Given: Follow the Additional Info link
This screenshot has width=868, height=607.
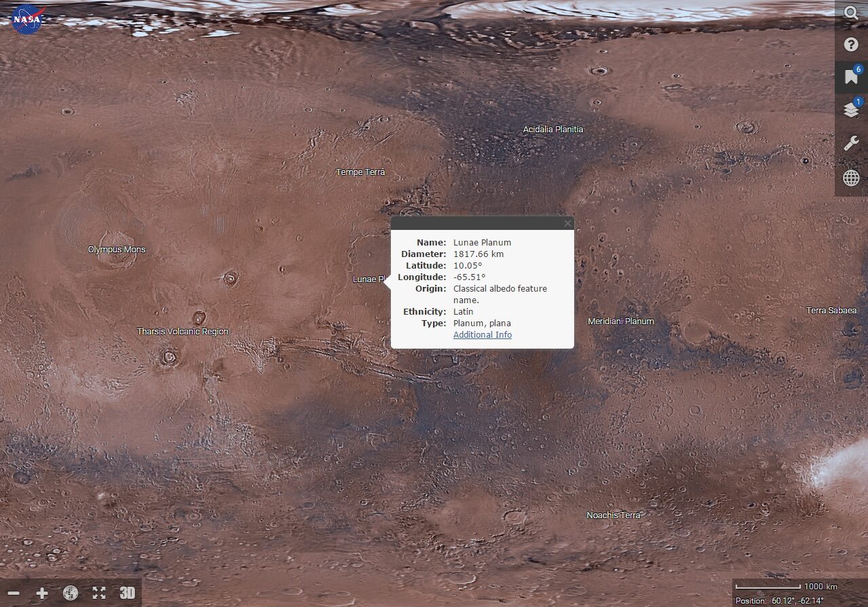Looking at the screenshot, I should tap(482, 335).
